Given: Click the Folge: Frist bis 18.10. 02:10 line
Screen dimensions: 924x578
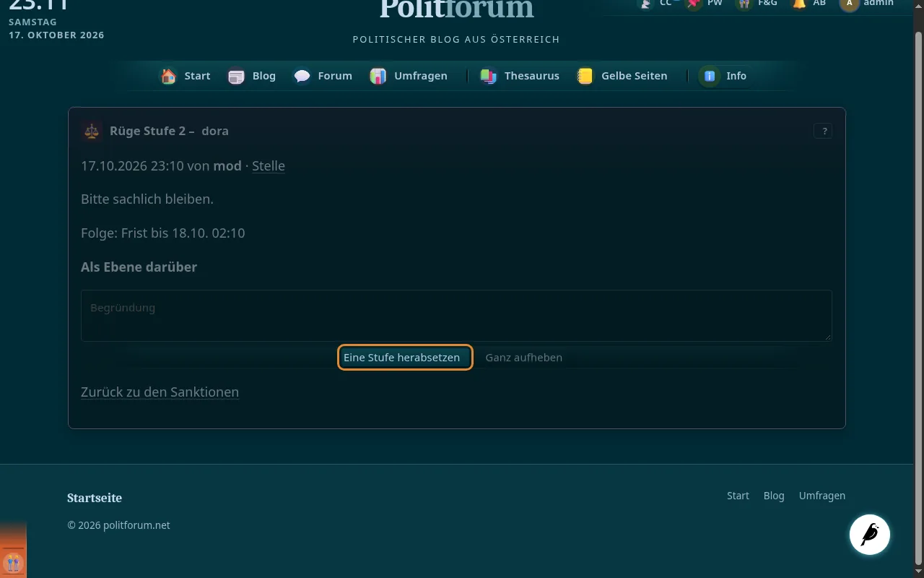Looking at the screenshot, I should click(x=163, y=233).
